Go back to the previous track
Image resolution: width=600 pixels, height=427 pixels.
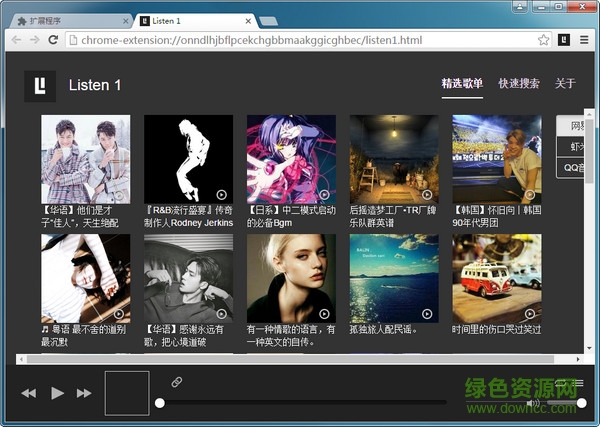[x=29, y=393]
